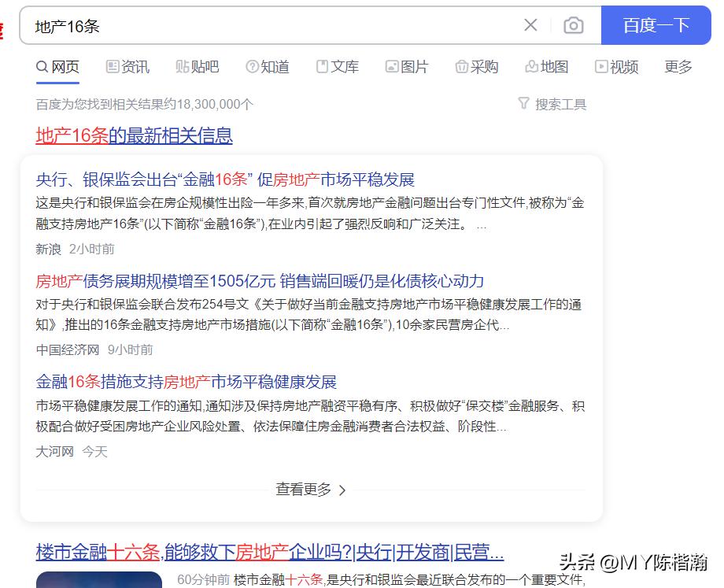Open Baidu image search via camera icon
Image resolution: width=724 pixels, height=588 pixels.
coord(574,25)
